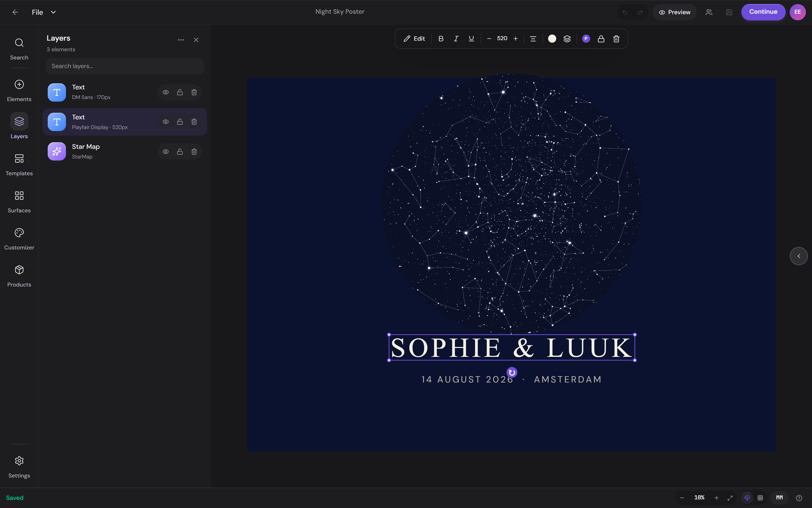This screenshot has width=812, height=508.
Task: Click the redo arrow
Action: [640, 13]
